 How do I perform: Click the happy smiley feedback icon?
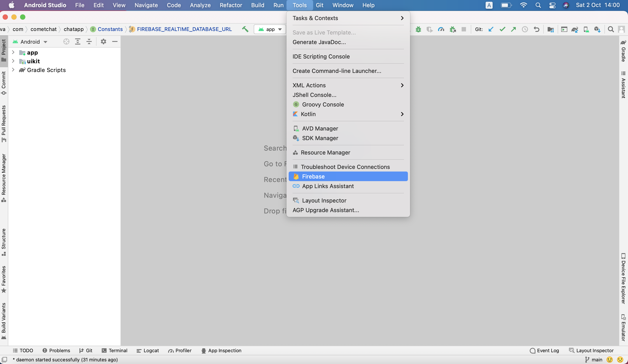tap(610, 359)
